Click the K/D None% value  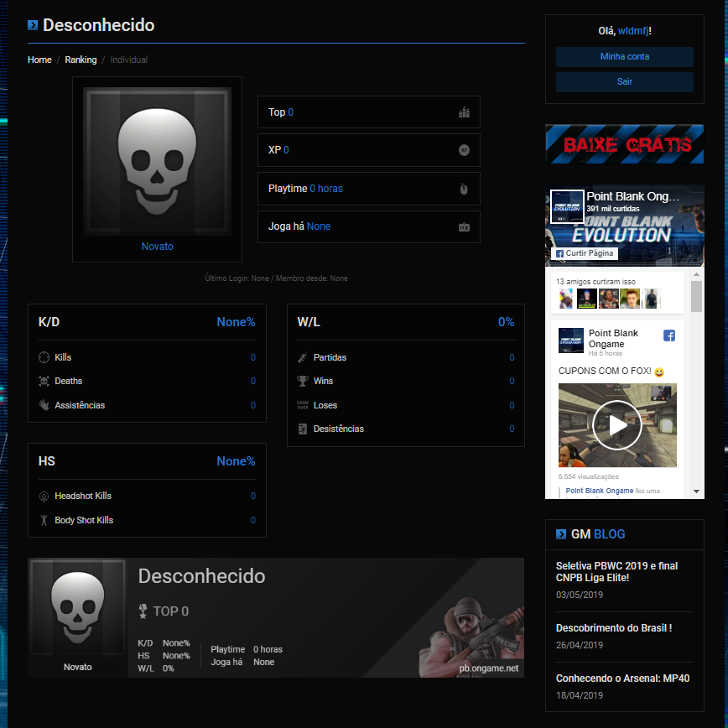[x=236, y=322]
